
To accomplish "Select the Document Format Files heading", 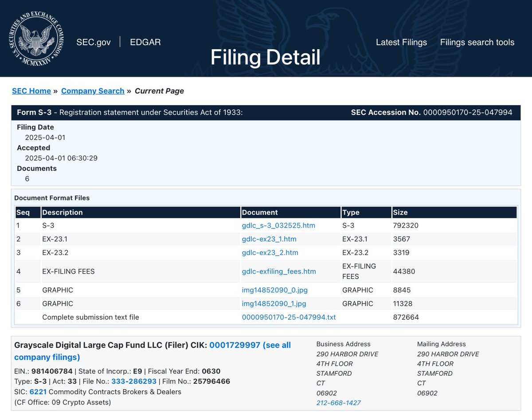I will pyautogui.click(x=52, y=198).
